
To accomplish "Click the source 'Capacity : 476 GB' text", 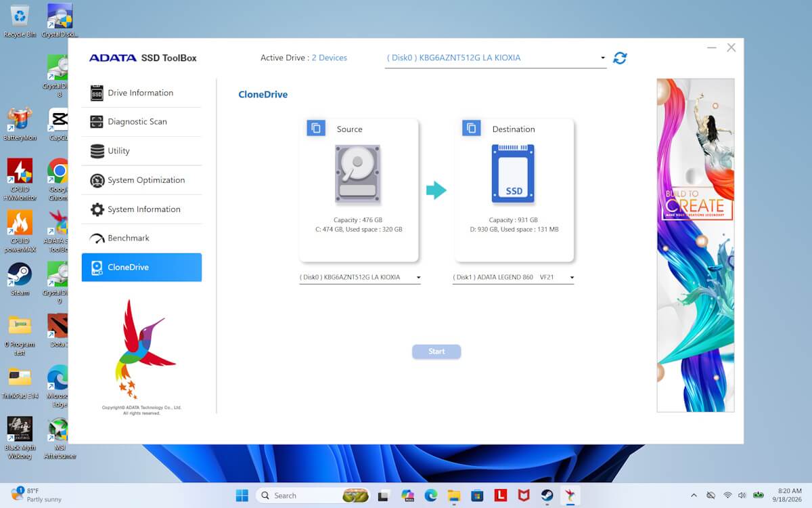I will pos(357,220).
